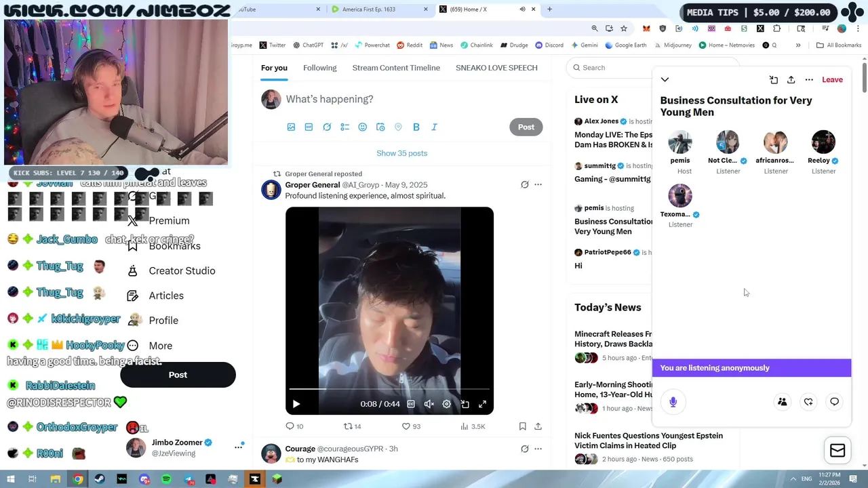Show the hidden bookmarks overflow chevron
Viewport: 868px width, 488px height.
point(798,45)
